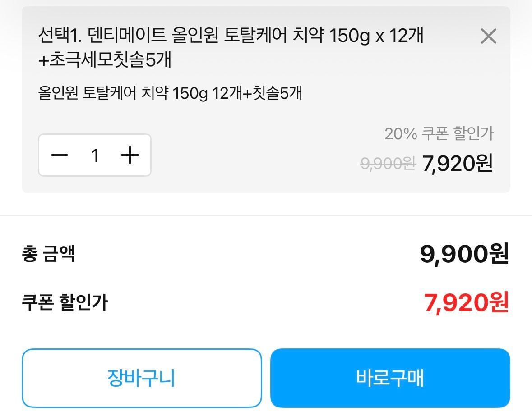This screenshot has width=532, height=416.
Task: Click the strikethrough 9,900원 original price
Action: click(x=388, y=164)
